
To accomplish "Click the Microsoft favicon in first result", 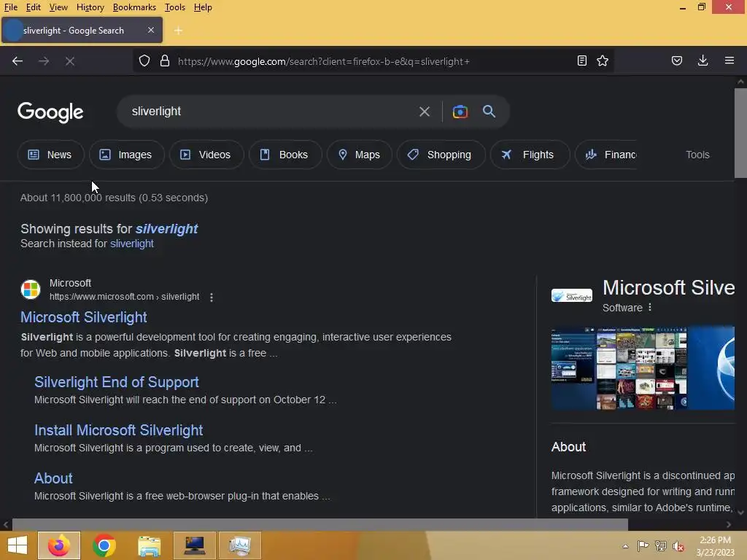I will [31, 289].
